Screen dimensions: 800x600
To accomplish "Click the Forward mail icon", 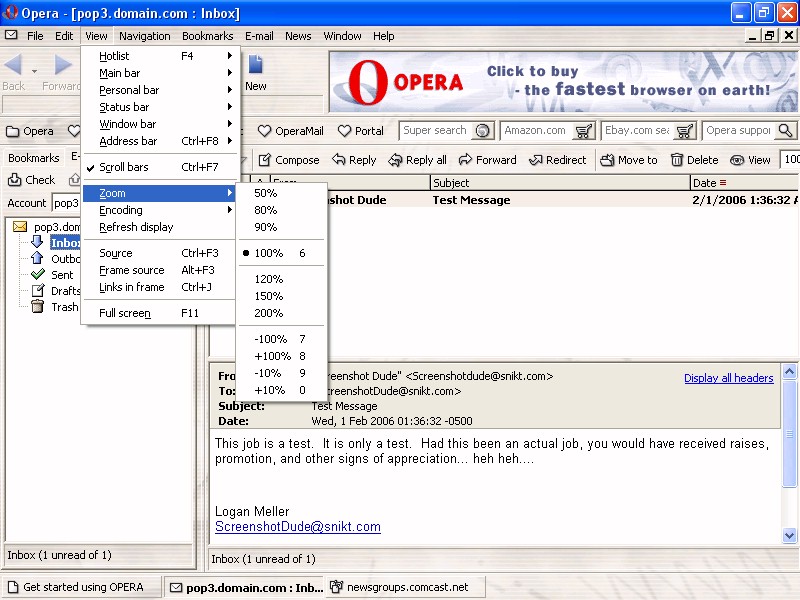I will coord(465,160).
